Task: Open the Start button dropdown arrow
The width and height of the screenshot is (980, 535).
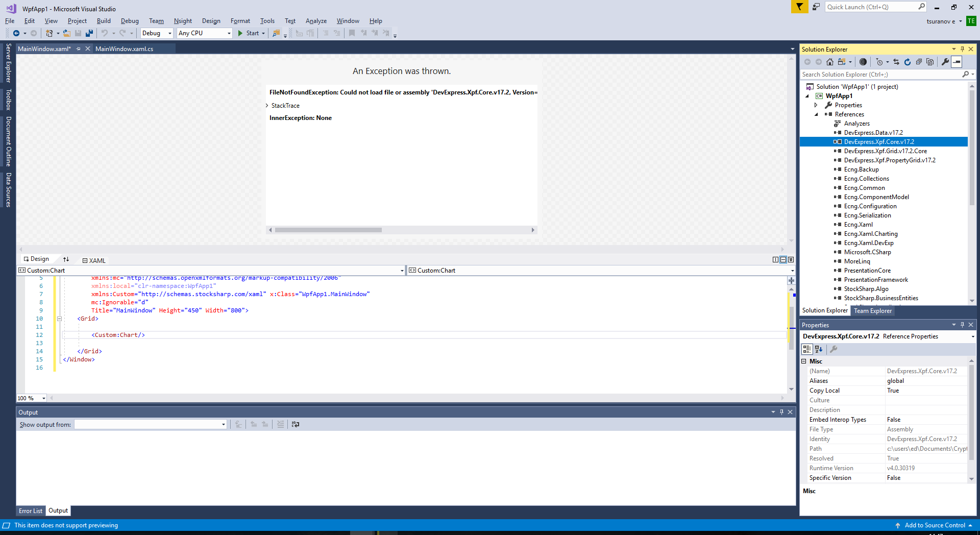Action: pyautogui.click(x=263, y=33)
